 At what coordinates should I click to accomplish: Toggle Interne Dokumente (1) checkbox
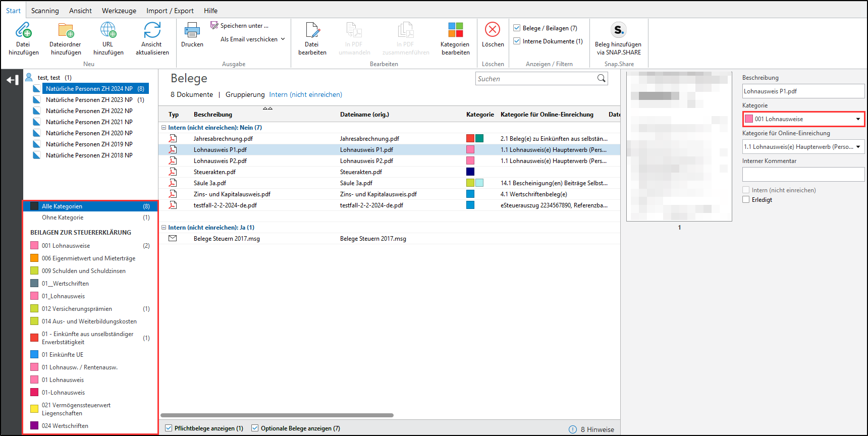point(517,41)
